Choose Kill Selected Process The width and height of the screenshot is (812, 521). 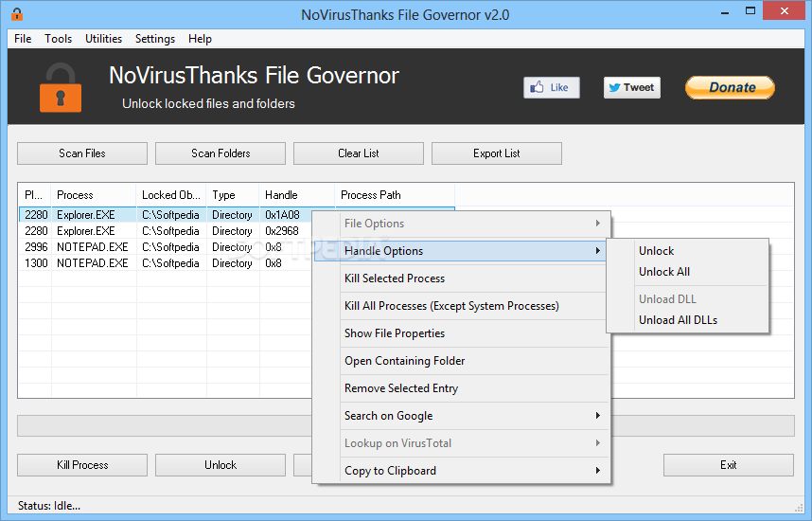(x=462, y=278)
